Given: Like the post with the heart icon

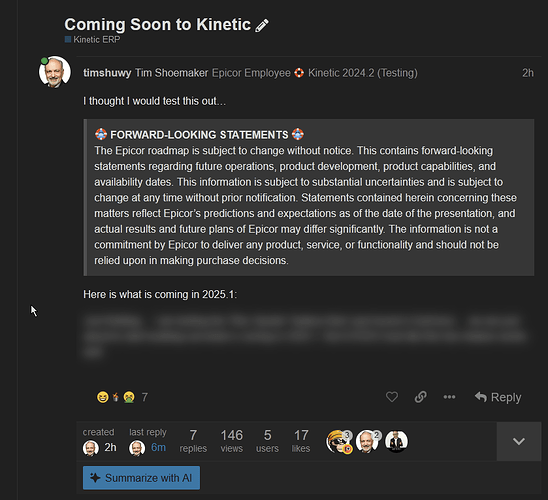Looking at the screenshot, I should coord(391,397).
